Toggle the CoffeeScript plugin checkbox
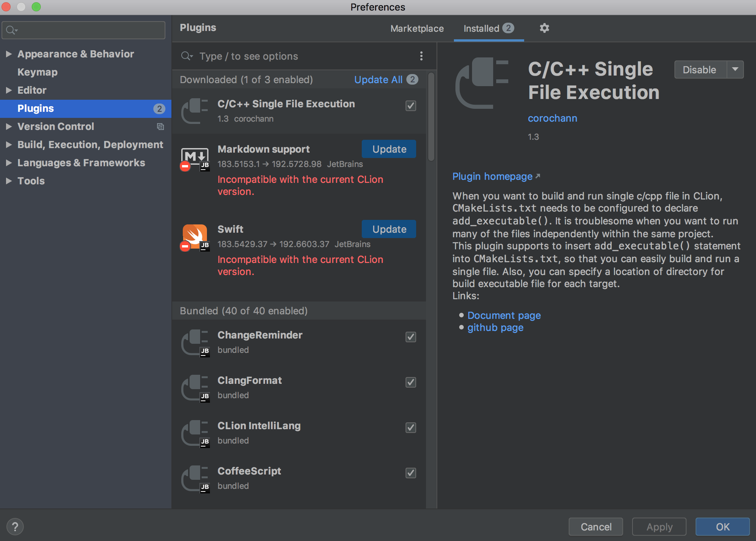756x541 pixels. coord(411,473)
